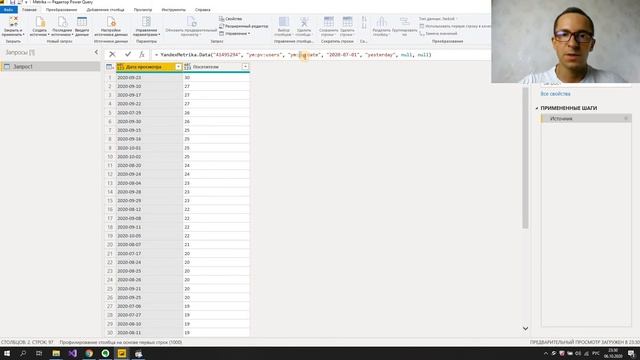The width and height of the screenshot is (640, 360).
Task: Open Power BI Desktop taskbar icon
Action: (122, 353)
